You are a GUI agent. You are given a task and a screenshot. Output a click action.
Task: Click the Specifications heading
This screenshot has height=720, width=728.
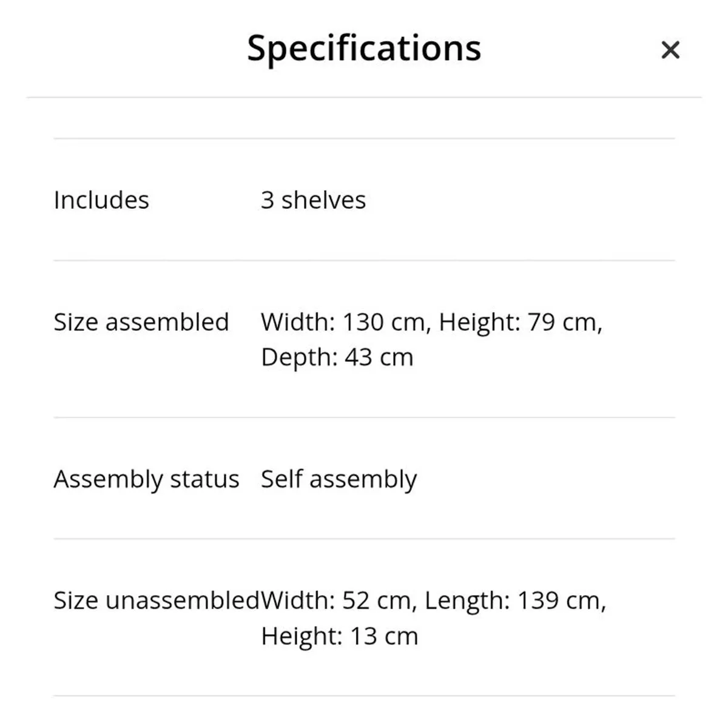point(364,48)
